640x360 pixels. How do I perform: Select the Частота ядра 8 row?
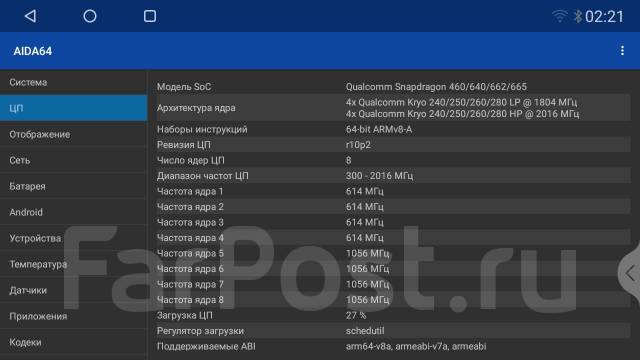(393, 300)
